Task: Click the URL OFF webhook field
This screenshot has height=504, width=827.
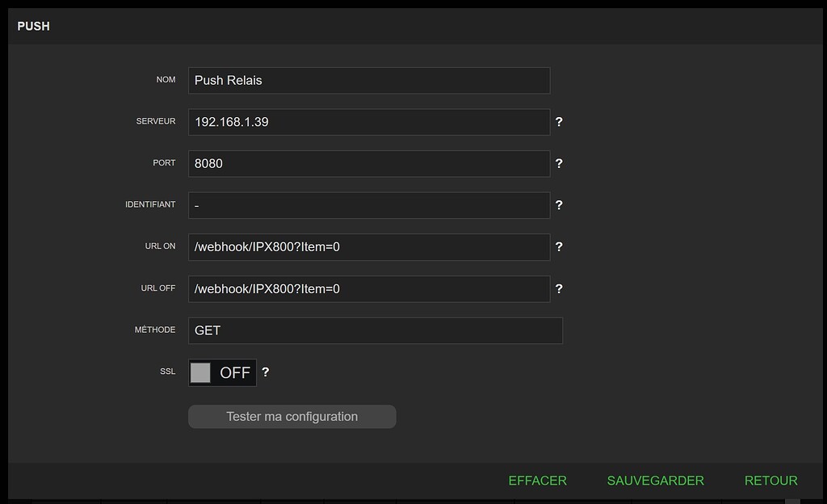Action: point(368,289)
